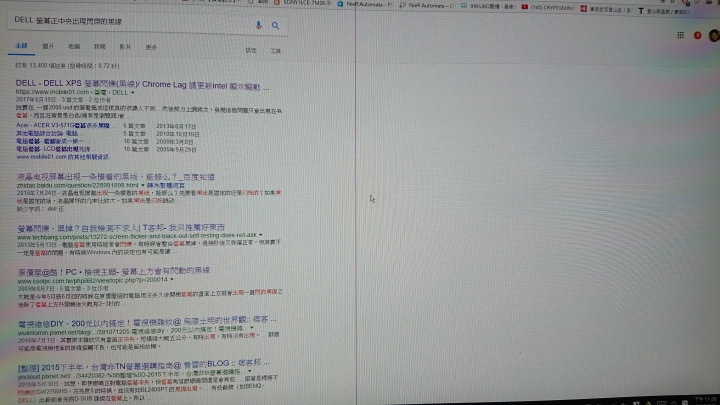
Task: Open the DELL XPS Chrome Lag result
Action: pos(142,84)
